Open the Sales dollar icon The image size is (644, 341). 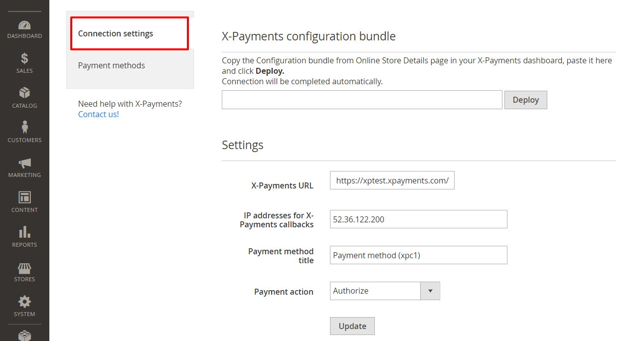24,58
